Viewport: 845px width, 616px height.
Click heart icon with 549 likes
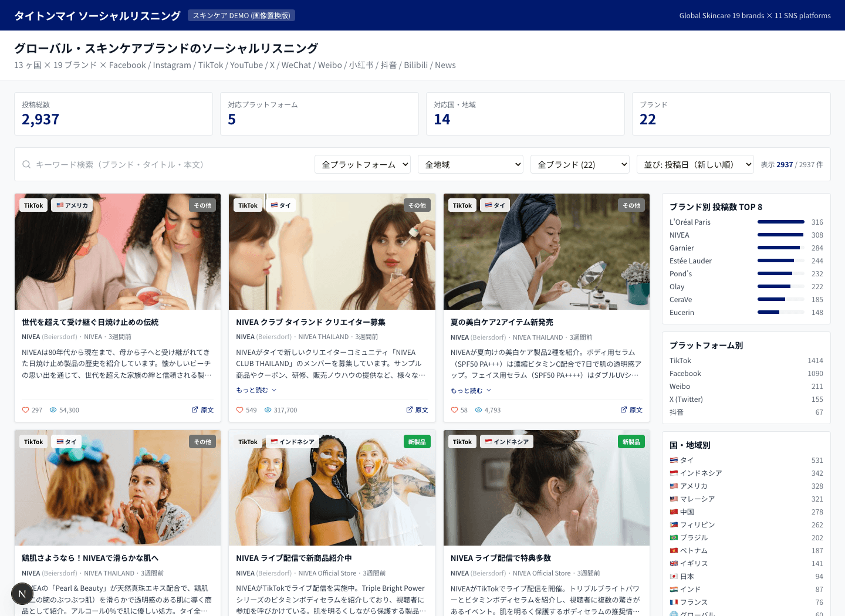[x=239, y=410]
